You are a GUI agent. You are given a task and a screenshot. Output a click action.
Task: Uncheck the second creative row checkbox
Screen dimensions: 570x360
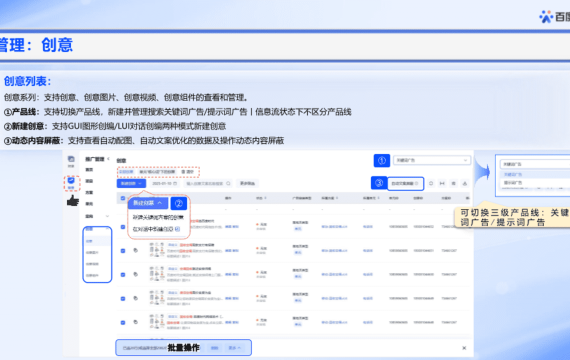[123, 251]
